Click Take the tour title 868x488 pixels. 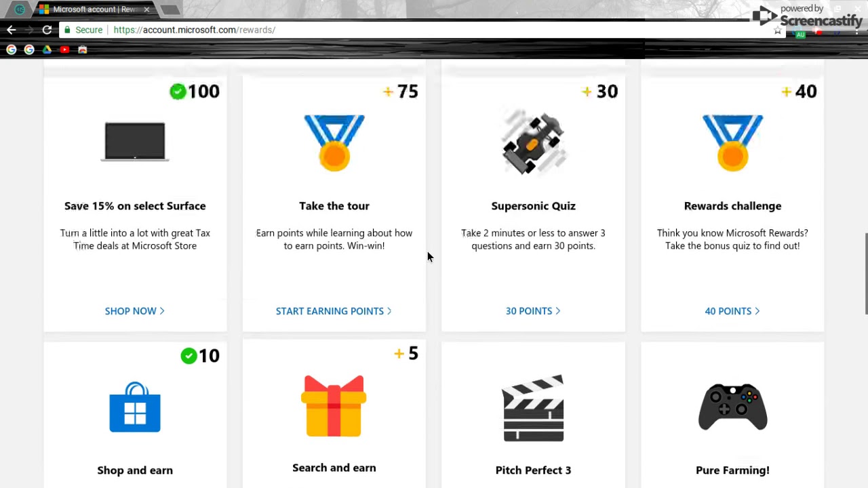[334, 206]
